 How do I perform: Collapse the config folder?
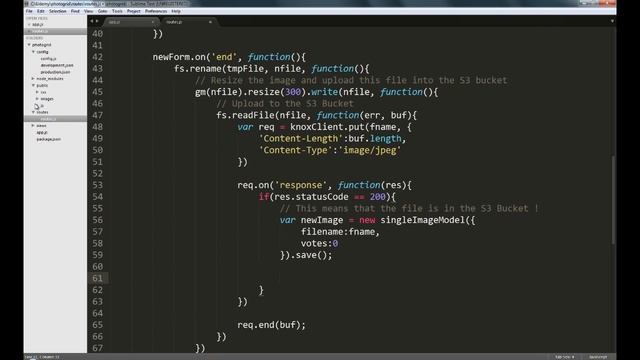(x=33, y=52)
